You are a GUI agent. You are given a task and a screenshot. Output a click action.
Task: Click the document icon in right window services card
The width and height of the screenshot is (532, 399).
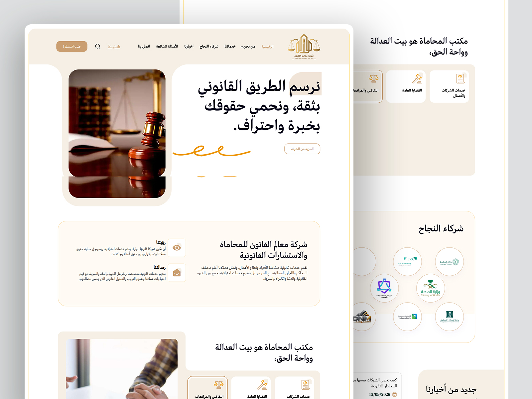point(460,79)
